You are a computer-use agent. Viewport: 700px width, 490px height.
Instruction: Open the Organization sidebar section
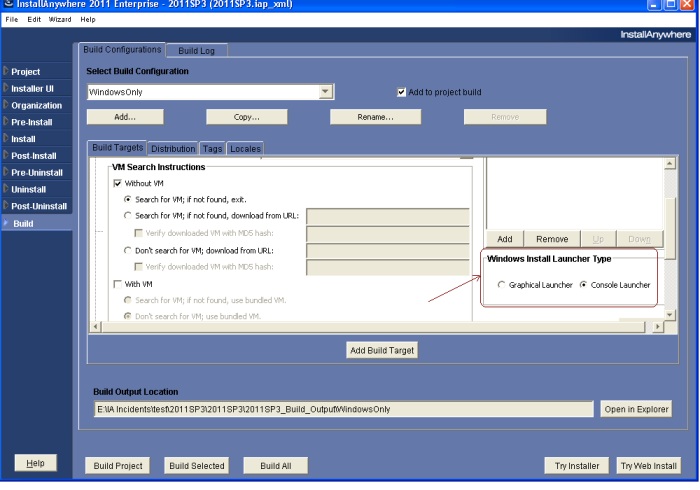pyautogui.click(x=36, y=105)
